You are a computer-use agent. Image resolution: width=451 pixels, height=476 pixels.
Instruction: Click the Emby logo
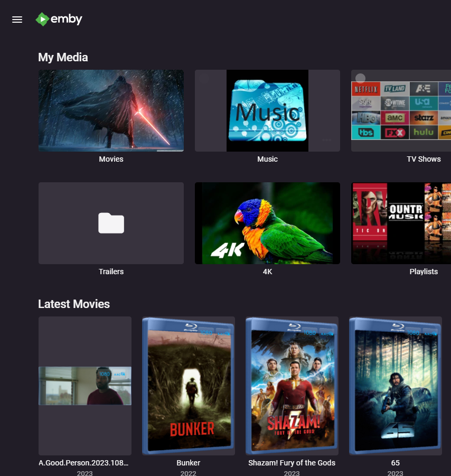pyautogui.click(x=58, y=19)
